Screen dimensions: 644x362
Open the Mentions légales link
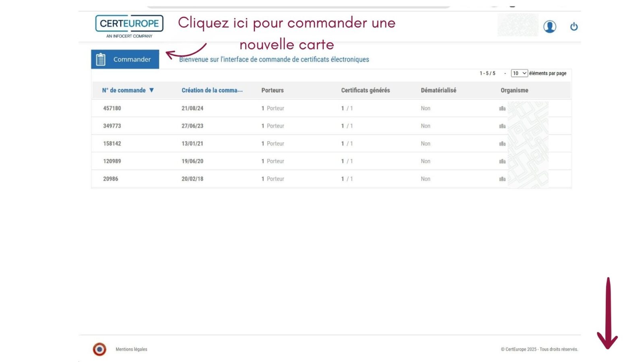click(131, 349)
